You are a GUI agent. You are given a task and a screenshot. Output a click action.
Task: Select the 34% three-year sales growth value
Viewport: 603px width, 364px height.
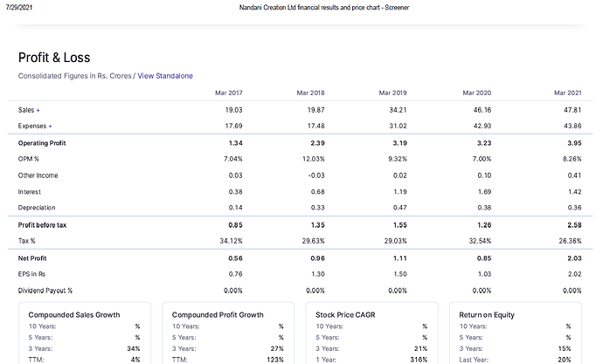(134, 348)
